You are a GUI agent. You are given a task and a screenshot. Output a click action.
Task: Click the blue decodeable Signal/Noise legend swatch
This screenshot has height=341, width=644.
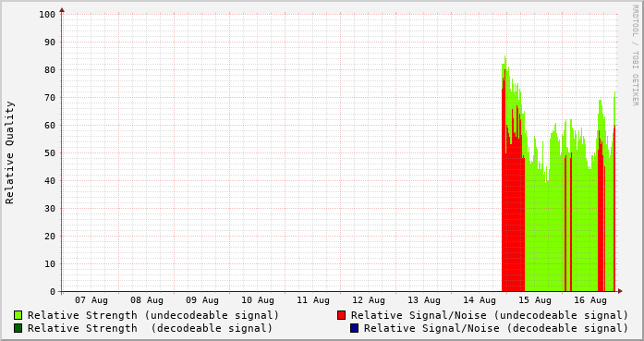(354, 328)
